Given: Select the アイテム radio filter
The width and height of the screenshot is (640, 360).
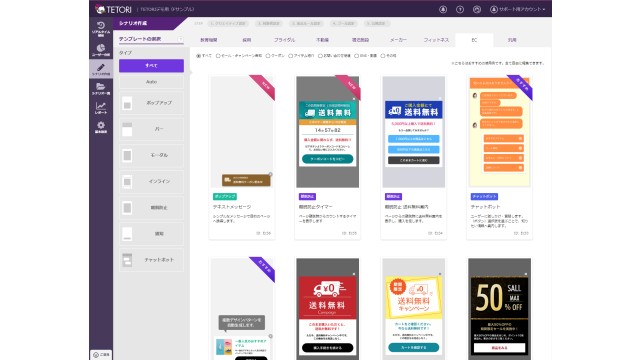Looking at the screenshot, I should pos(290,56).
